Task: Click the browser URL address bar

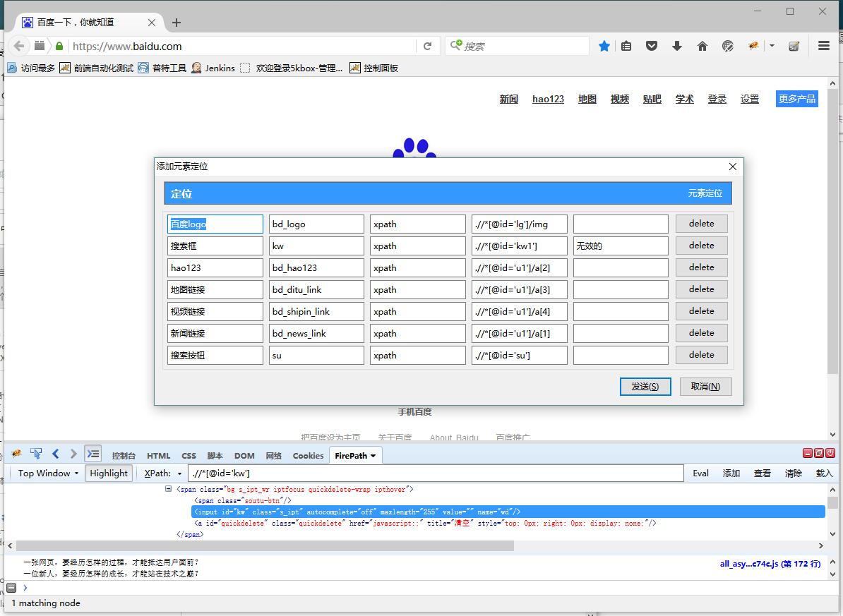Action: (x=242, y=47)
